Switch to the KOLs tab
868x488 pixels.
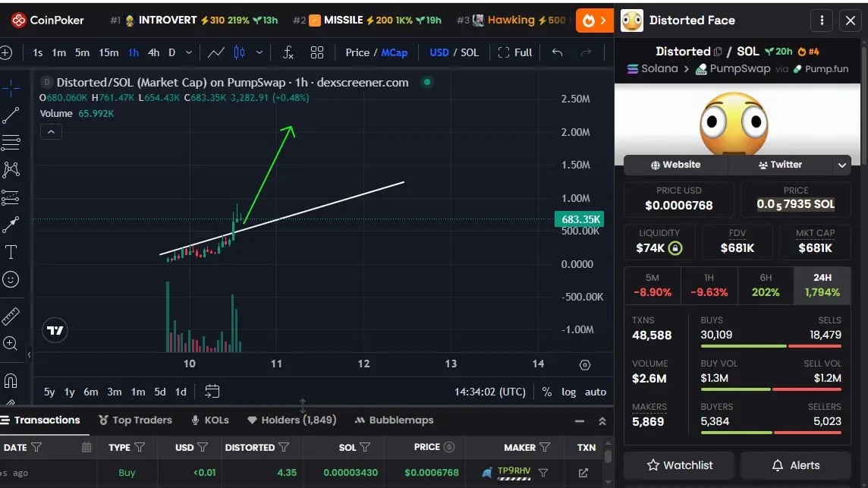210,420
